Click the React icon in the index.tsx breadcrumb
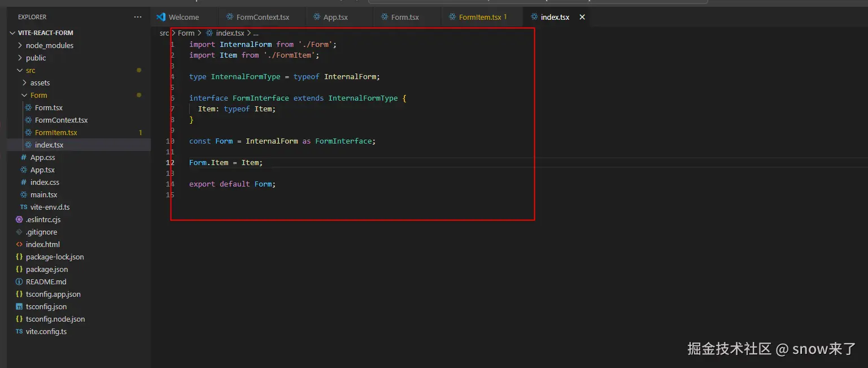 210,33
